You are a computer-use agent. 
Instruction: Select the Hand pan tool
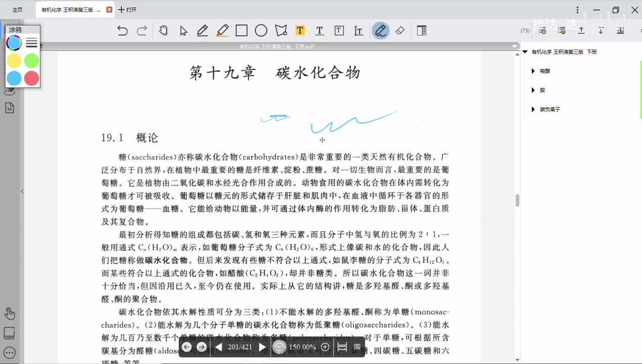(x=163, y=31)
